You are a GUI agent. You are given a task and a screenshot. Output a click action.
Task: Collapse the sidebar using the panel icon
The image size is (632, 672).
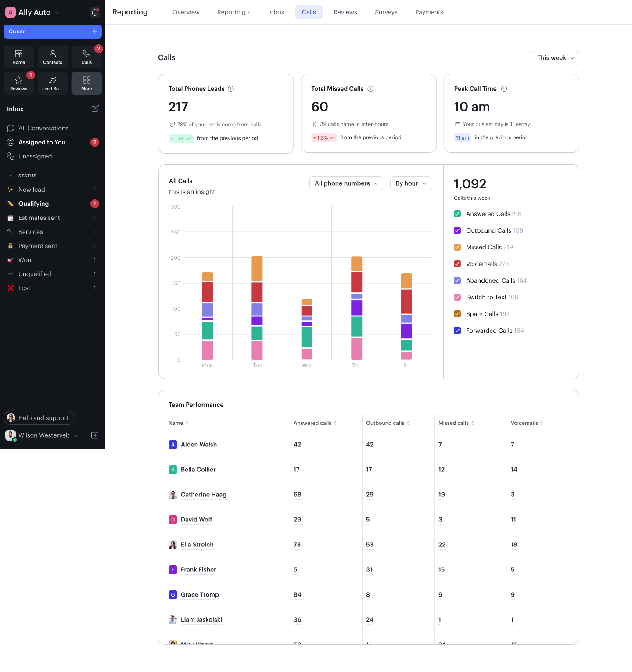click(x=95, y=435)
